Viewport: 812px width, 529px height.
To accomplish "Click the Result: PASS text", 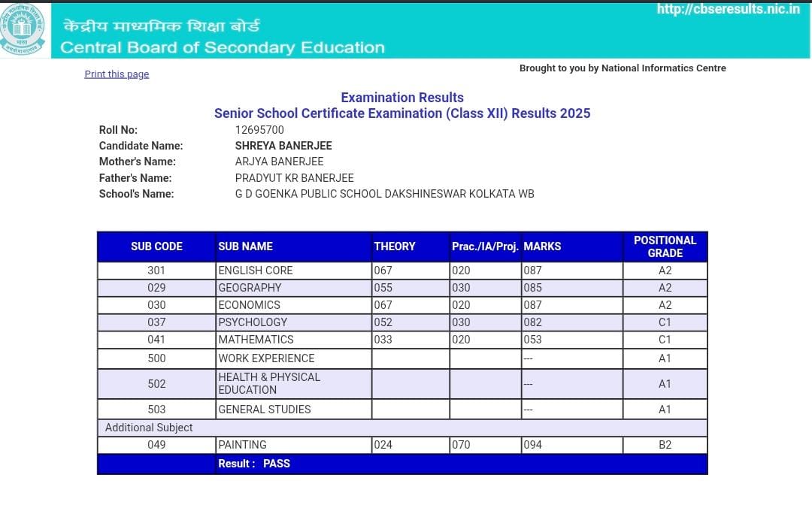I will (x=254, y=464).
